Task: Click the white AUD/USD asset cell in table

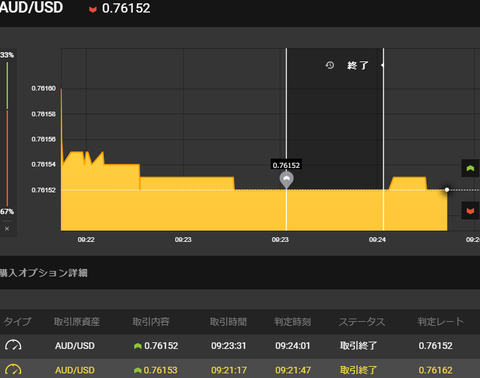Action: [x=75, y=346]
